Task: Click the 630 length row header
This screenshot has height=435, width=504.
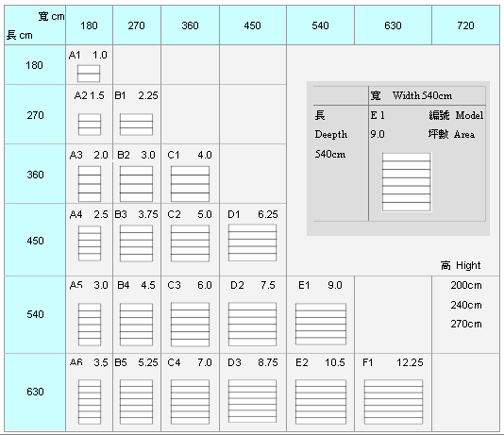Action: pos(35,393)
